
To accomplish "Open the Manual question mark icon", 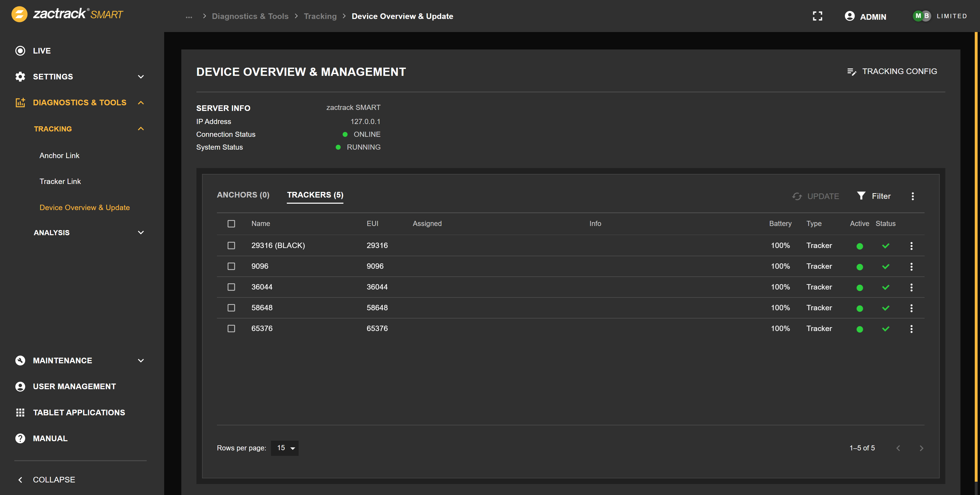I will [x=20, y=438].
